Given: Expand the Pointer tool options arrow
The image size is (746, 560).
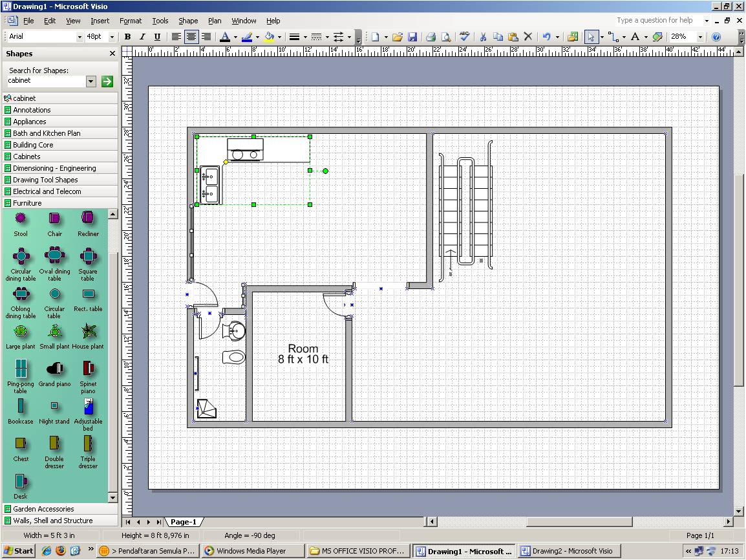Looking at the screenshot, I should [x=602, y=37].
